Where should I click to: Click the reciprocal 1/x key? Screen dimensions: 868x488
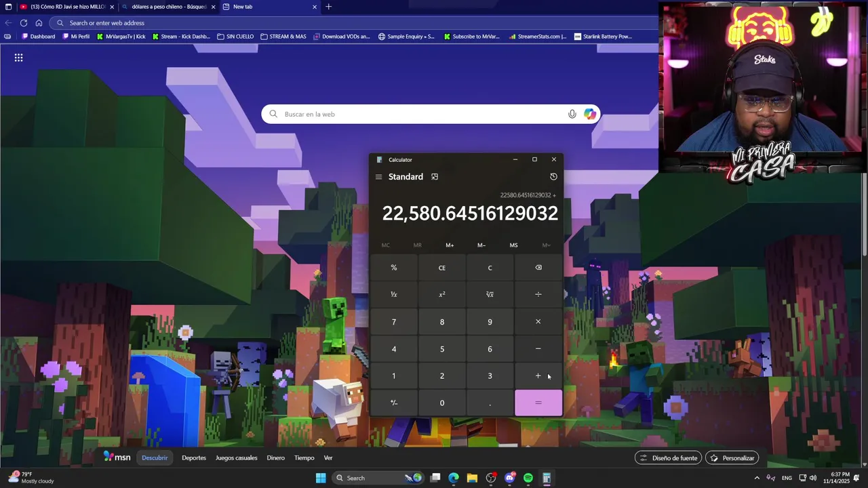[x=394, y=295]
